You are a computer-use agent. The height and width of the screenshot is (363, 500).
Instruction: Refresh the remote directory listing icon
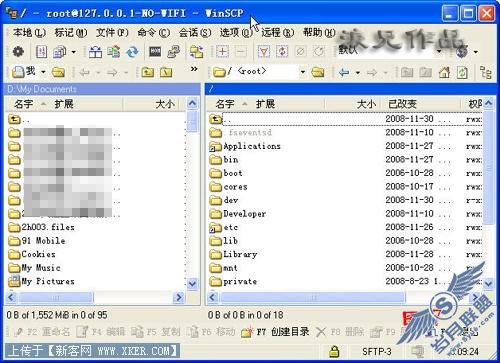click(462, 72)
